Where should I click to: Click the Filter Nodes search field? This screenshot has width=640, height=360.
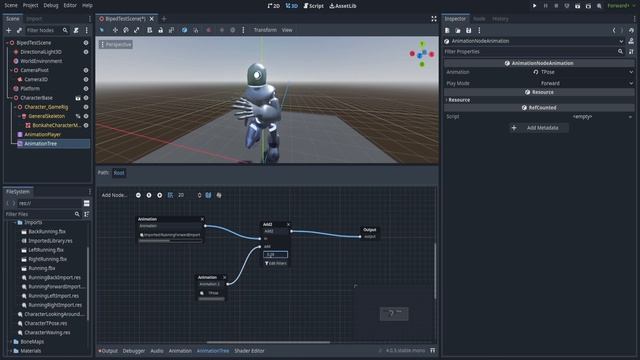pyautogui.click(x=47, y=30)
